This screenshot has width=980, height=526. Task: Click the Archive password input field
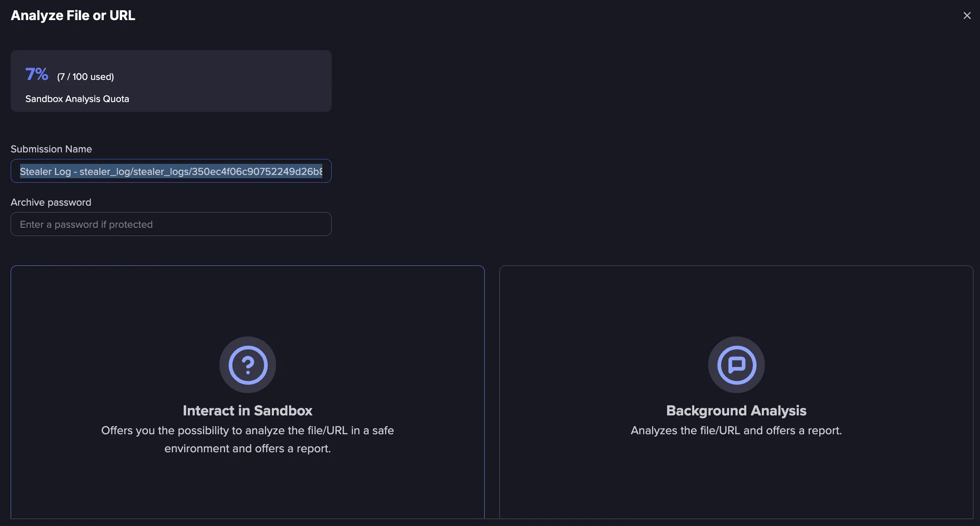(x=171, y=224)
